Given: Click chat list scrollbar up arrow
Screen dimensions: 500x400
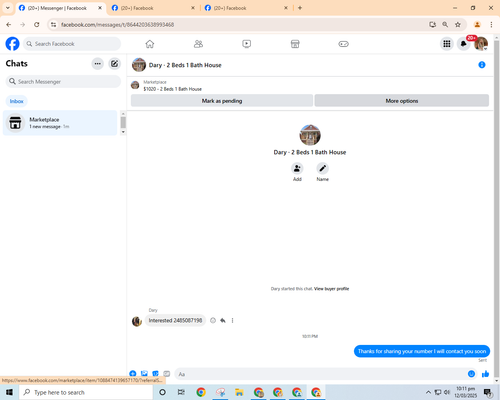Looking at the screenshot, I should click(123, 114).
